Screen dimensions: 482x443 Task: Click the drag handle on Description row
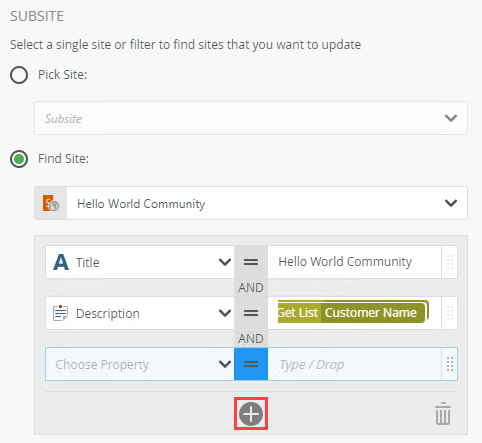pyautogui.click(x=450, y=313)
